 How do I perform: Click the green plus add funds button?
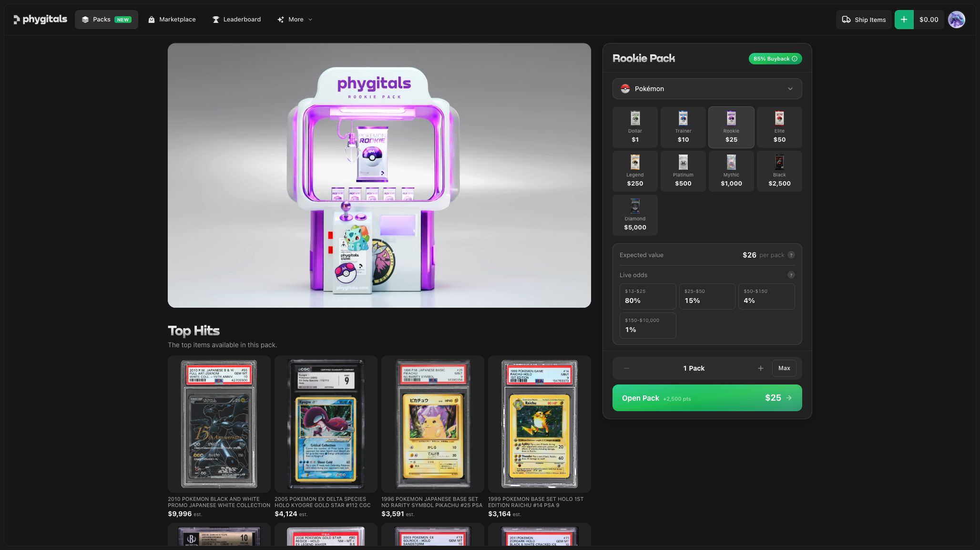tap(904, 20)
